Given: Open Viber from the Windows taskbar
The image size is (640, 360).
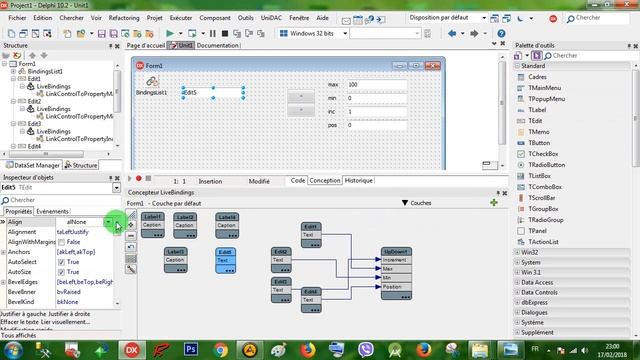Looking at the screenshot, I should pyautogui.click(x=366, y=350).
